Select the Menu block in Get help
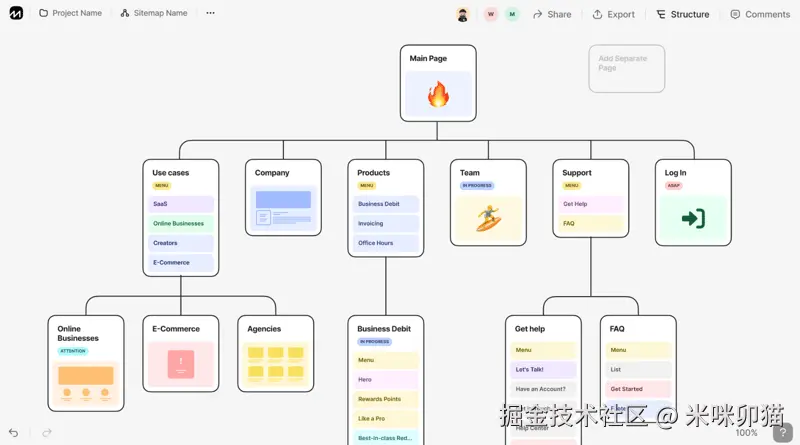Viewport: 800px width, 445px height. 543,350
